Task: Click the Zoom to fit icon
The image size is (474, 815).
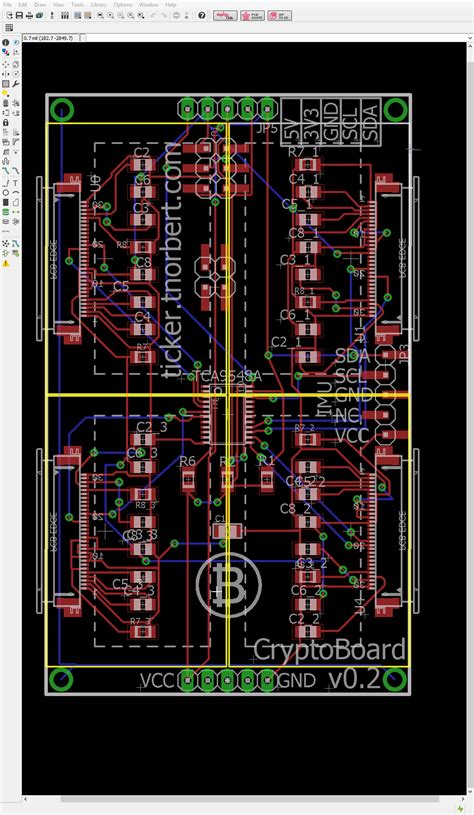Action: (100, 15)
